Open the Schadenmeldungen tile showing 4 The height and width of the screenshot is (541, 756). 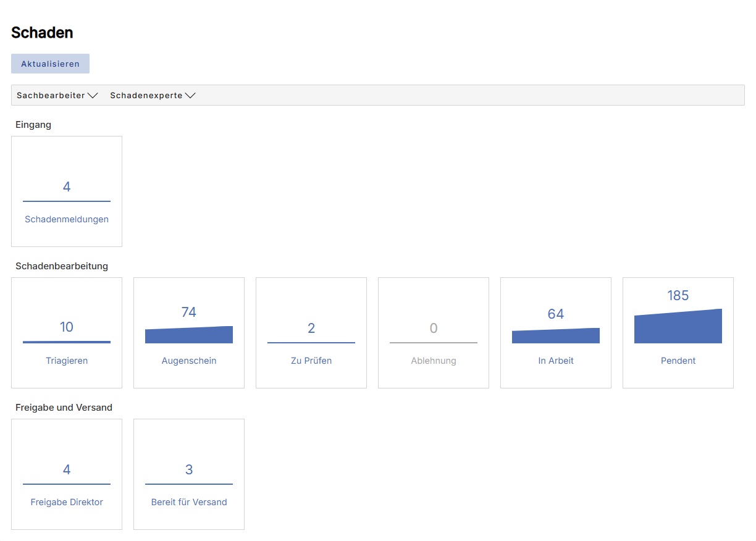click(x=67, y=191)
